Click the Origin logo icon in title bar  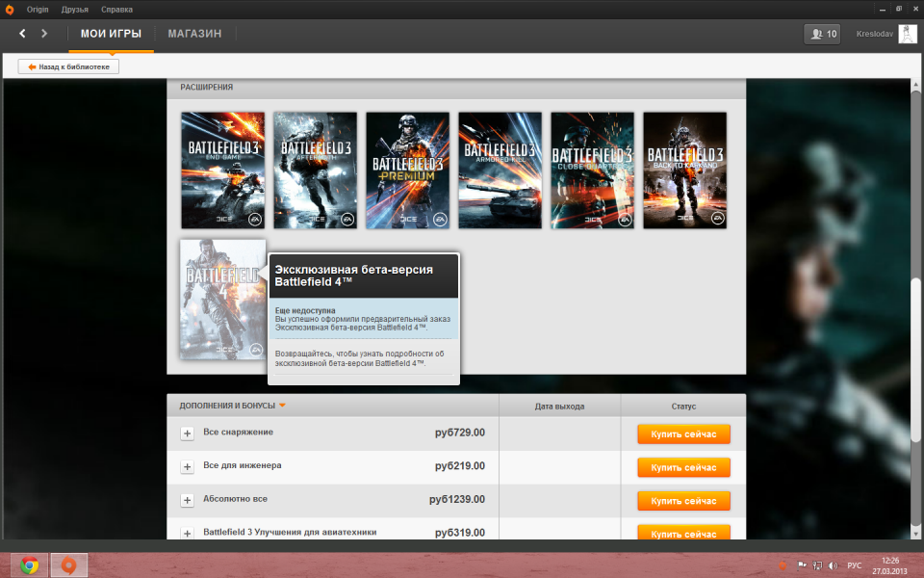[x=10, y=10]
